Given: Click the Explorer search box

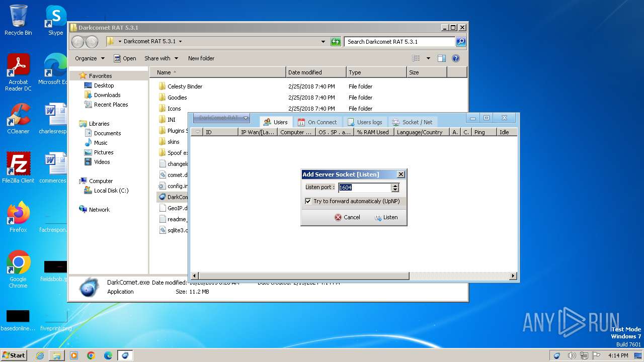Looking at the screenshot, I should pos(400,42).
